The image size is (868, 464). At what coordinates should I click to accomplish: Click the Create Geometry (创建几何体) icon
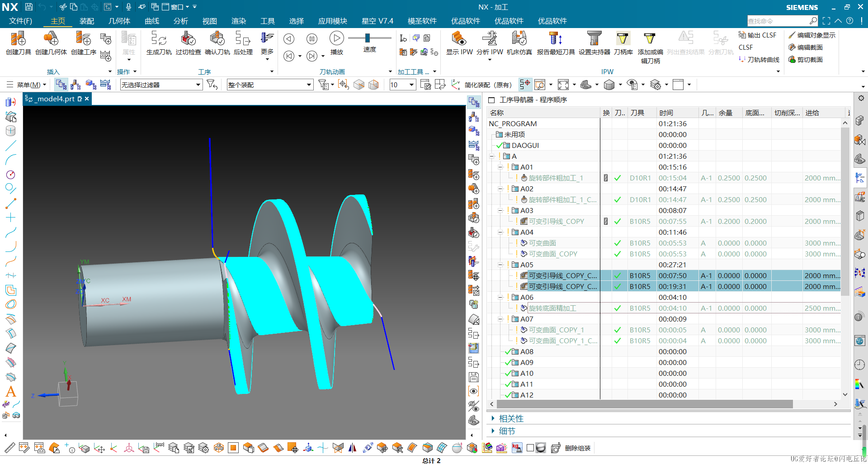[x=51, y=39]
